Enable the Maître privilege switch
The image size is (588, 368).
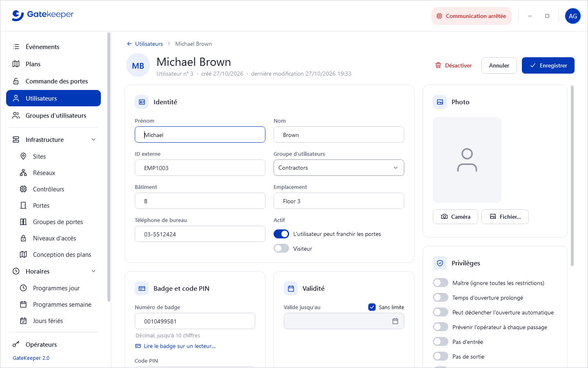coord(441,283)
